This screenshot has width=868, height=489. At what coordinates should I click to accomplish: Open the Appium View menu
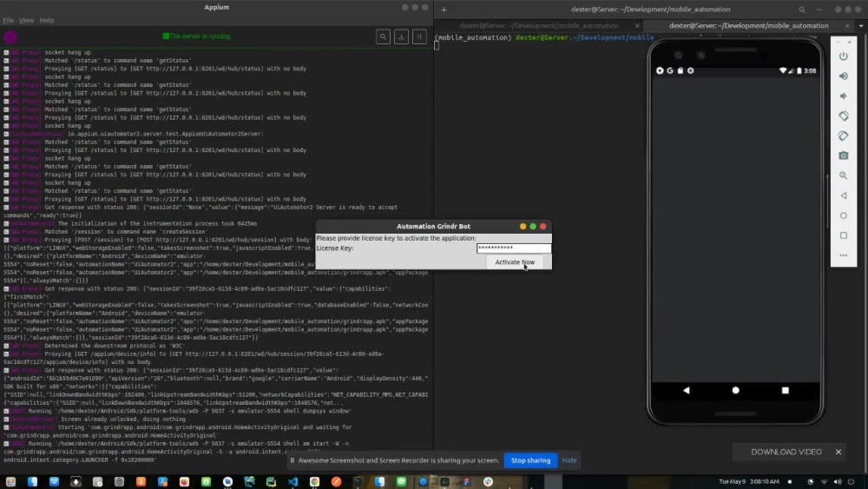27,21
